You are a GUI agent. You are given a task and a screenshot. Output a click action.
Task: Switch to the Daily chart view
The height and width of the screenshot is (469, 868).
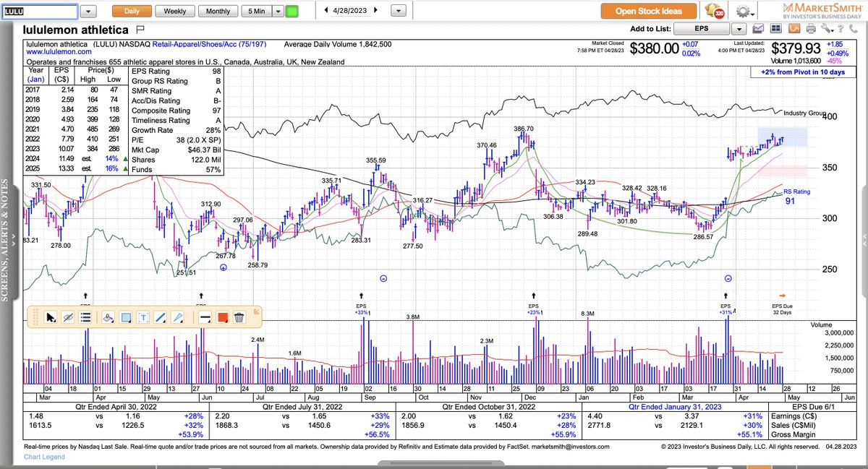pos(132,12)
